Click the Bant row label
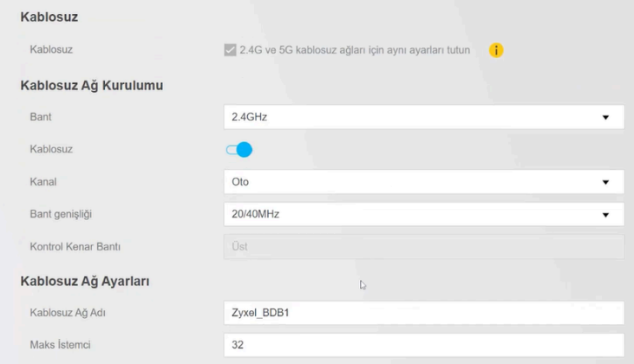This screenshot has width=634, height=364. pos(41,116)
